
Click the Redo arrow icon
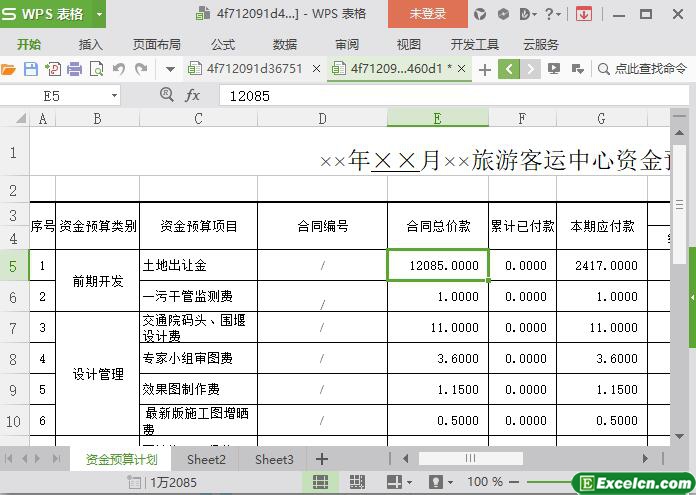[141, 69]
